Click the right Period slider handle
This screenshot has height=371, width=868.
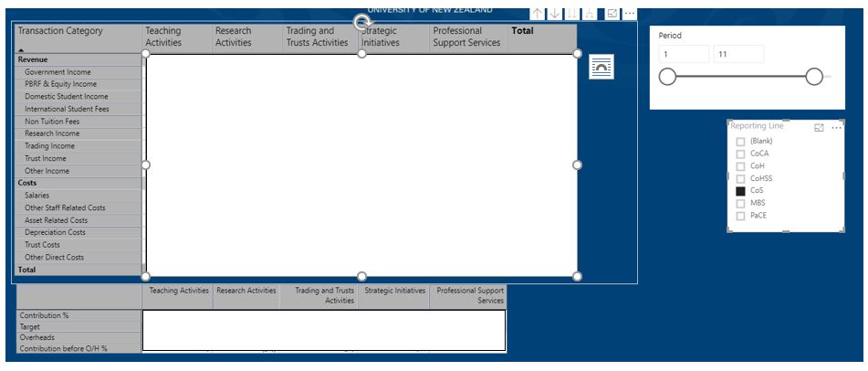point(814,77)
